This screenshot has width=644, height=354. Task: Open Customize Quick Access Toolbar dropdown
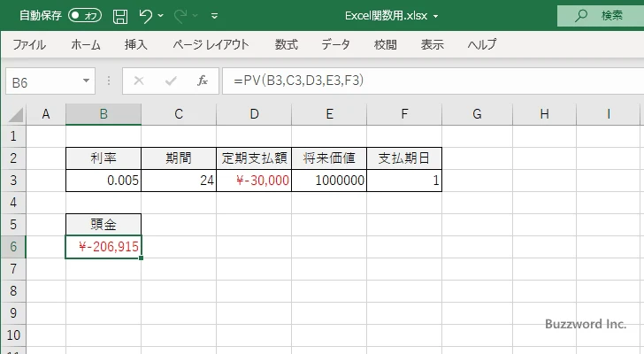[214, 16]
